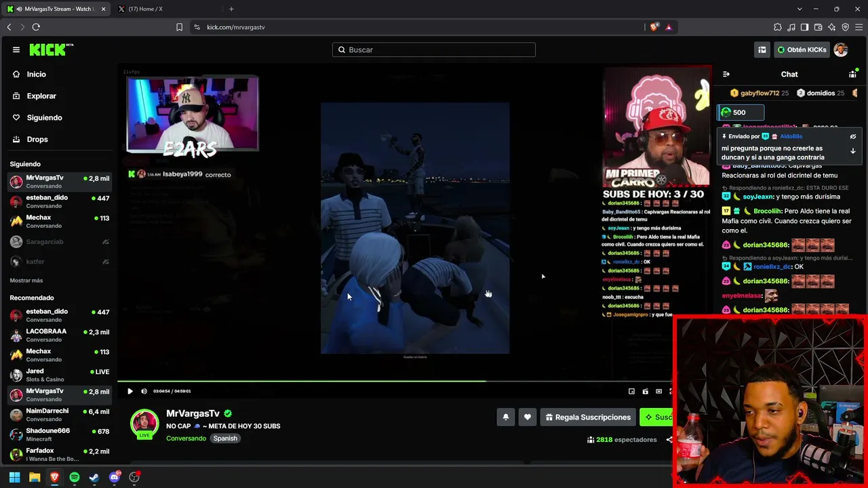868x488 pixels.
Task: Open NaimDarrechi in the Recomendado list
Action: coord(59,415)
